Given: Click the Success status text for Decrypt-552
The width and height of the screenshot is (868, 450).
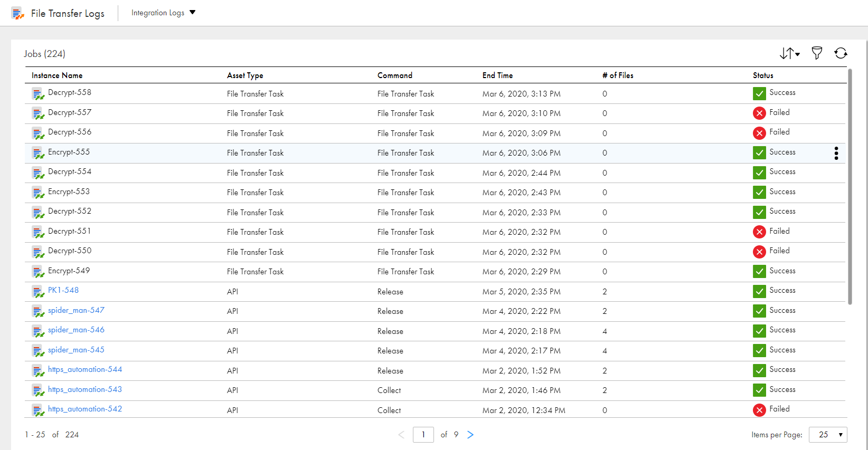Looking at the screenshot, I should [x=782, y=211].
